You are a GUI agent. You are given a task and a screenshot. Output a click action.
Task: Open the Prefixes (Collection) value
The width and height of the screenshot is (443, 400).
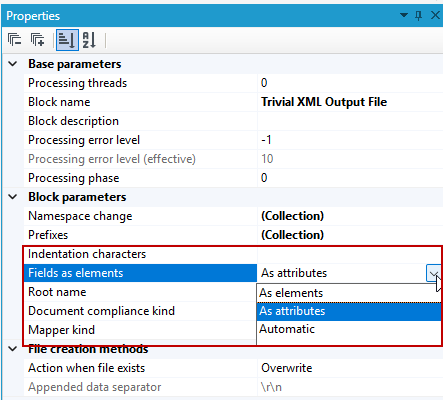(x=292, y=235)
